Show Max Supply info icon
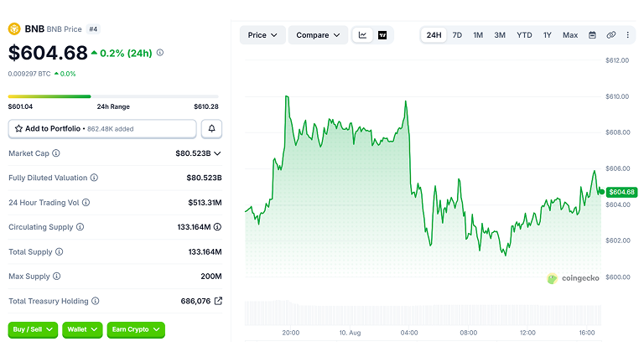This screenshot has width=644, height=362. (x=57, y=277)
